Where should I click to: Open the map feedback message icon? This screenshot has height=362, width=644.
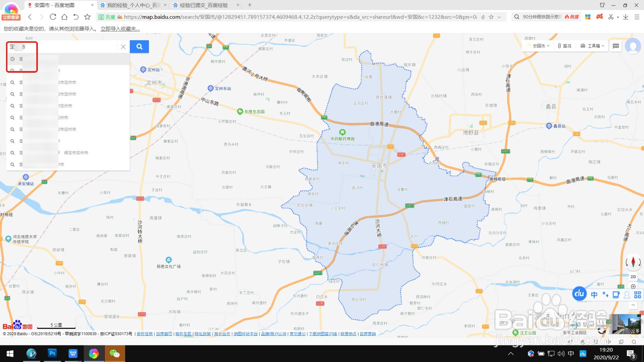click(x=616, y=46)
